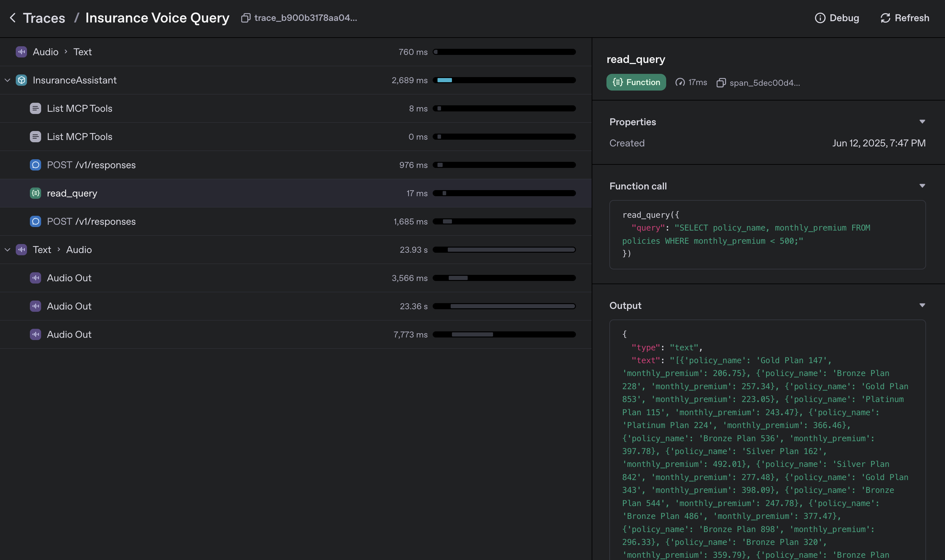Click the back arrow beside Traces
Viewport: 945px width, 560px height.
tap(13, 18)
